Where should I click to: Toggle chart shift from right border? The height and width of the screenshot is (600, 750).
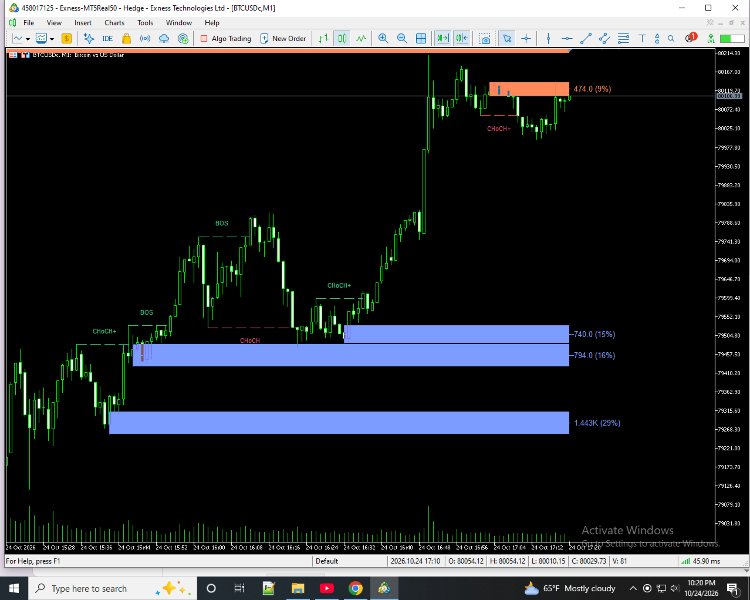point(462,39)
